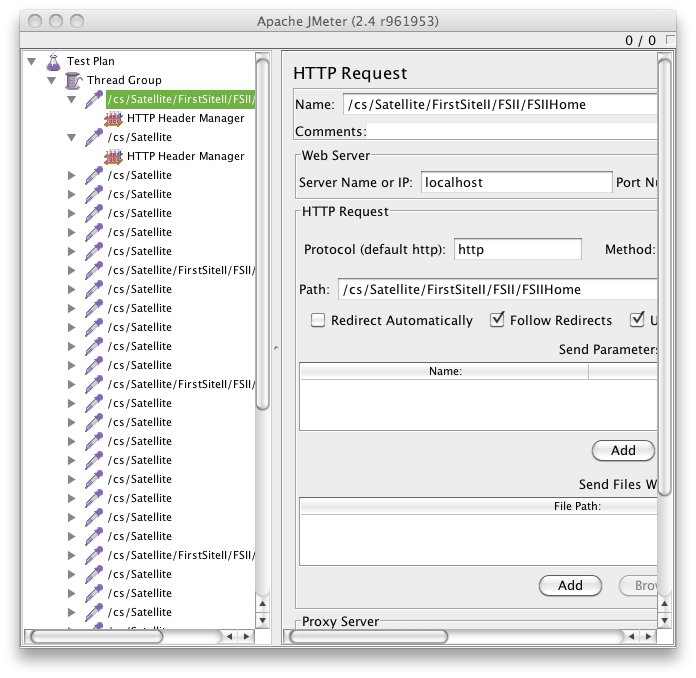Click the tree pane scroll down arrow
This screenshot has width=696, height=678.
coord(263,621)
